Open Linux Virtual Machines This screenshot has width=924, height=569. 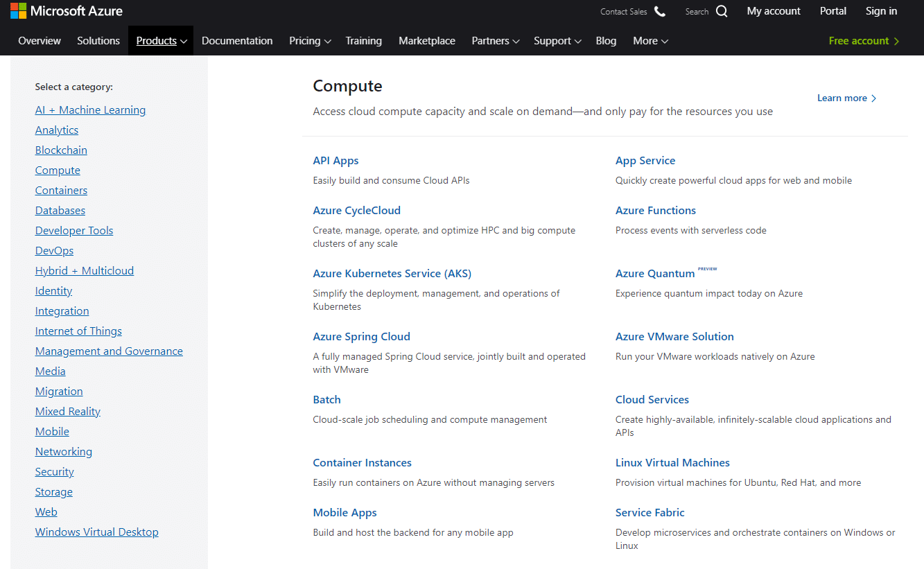tap(672, 462)
